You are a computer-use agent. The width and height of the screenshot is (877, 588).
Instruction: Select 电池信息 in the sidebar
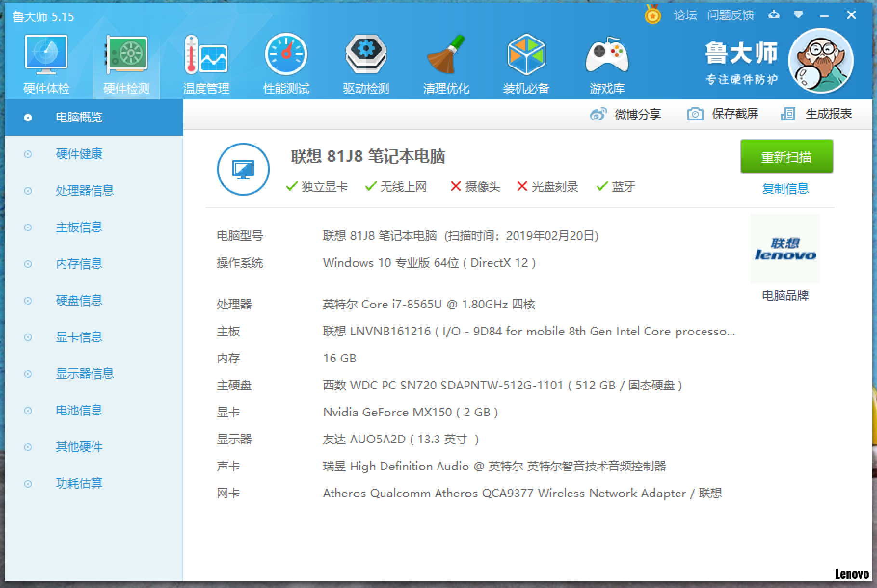click(79, 410)
